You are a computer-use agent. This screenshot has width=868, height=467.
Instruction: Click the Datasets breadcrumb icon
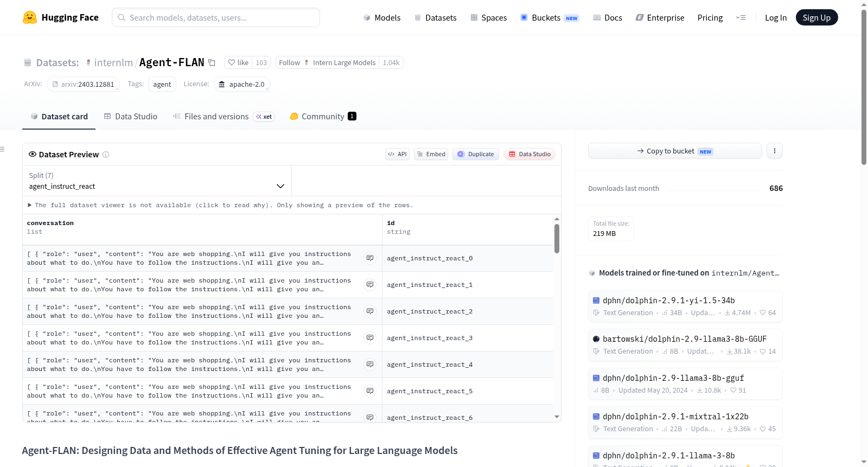(x=28, y=63)
